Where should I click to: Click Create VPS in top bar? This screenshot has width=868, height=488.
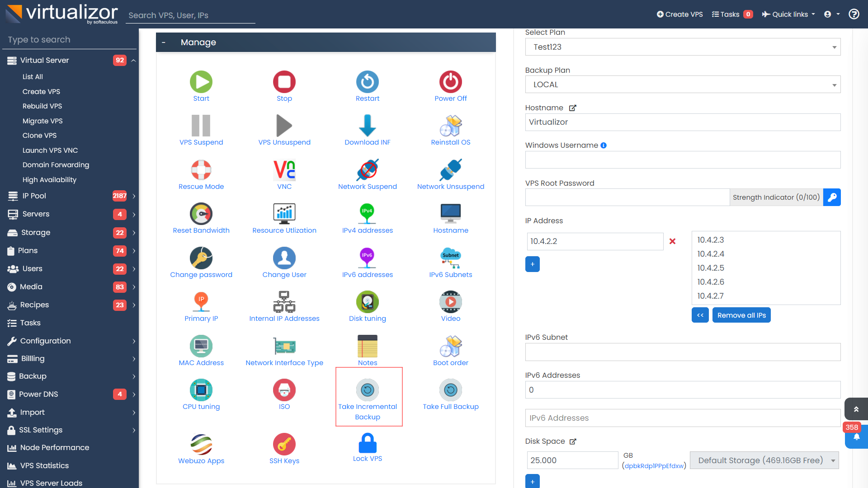[x=679, y=14]
